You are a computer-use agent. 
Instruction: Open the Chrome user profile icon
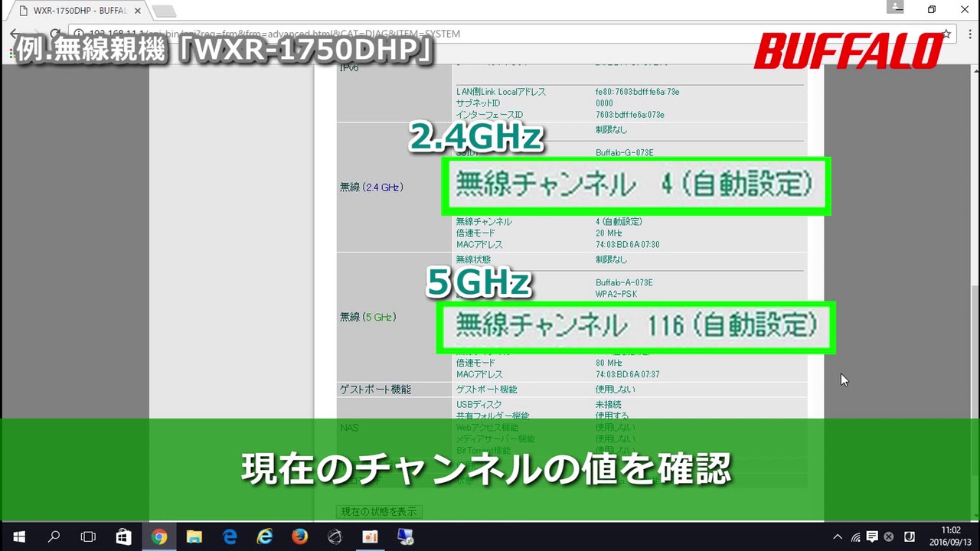[897, 7]
